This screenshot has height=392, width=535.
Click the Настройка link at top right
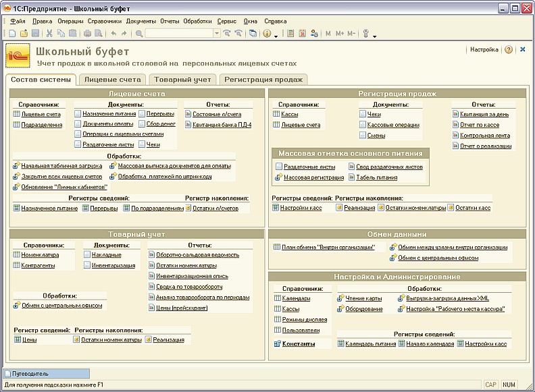(x=484, y=50)
